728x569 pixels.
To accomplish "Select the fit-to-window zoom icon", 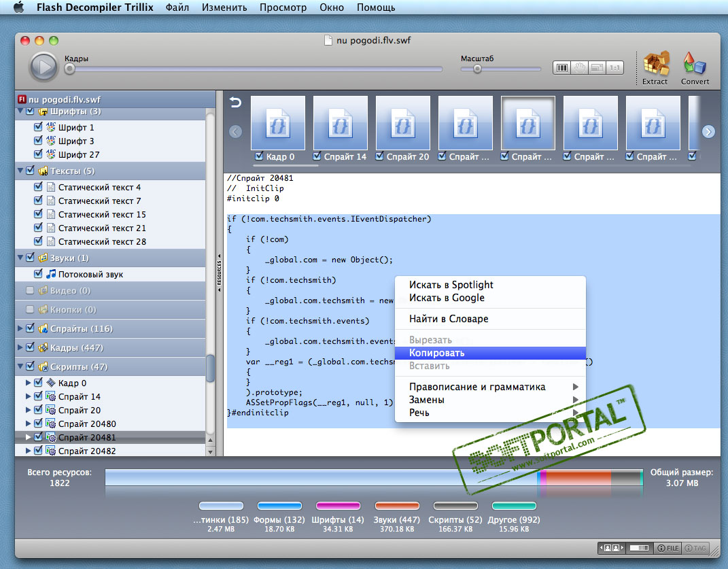I will click(x=597, y=68).
